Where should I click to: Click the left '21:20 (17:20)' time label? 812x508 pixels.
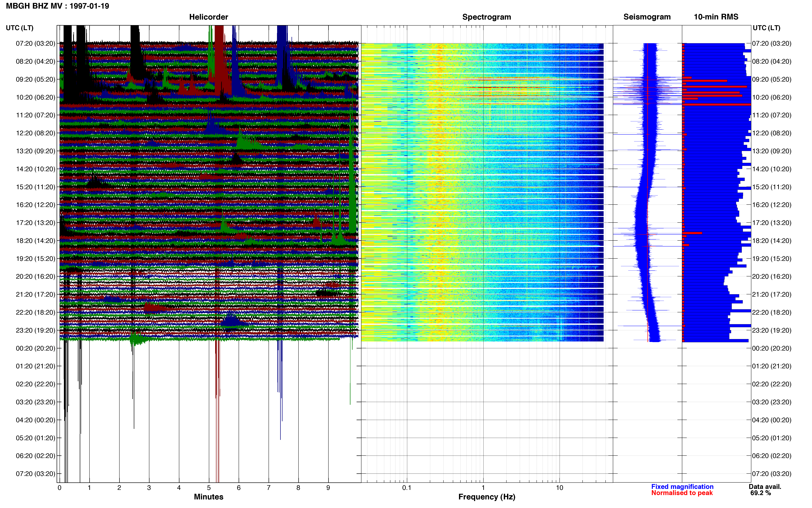36,294
